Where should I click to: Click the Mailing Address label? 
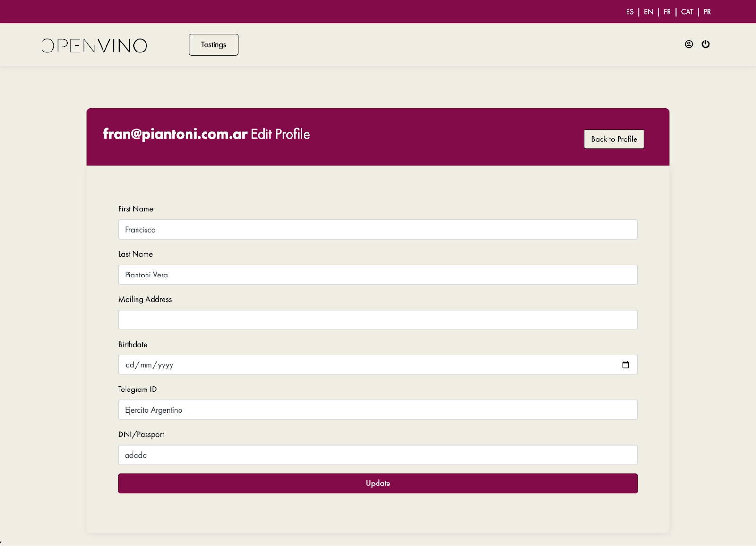click(145, 299)
